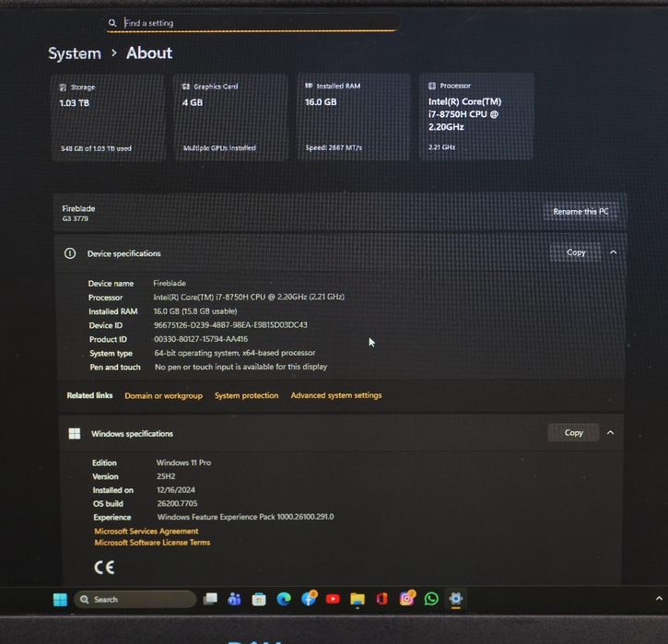
Task: Click the Windows Feature Experience Pack text
Action: point(245,517)
